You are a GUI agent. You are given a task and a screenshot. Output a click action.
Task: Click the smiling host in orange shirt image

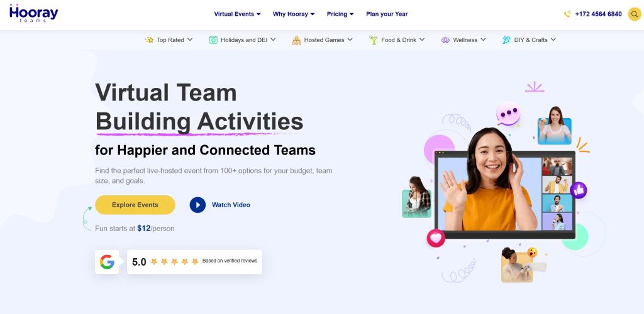(x=489, y=180)
